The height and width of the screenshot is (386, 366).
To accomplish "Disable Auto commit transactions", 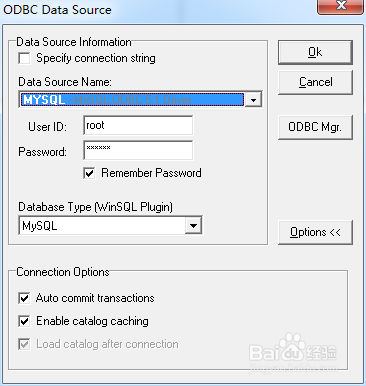I will coord(24,298).
